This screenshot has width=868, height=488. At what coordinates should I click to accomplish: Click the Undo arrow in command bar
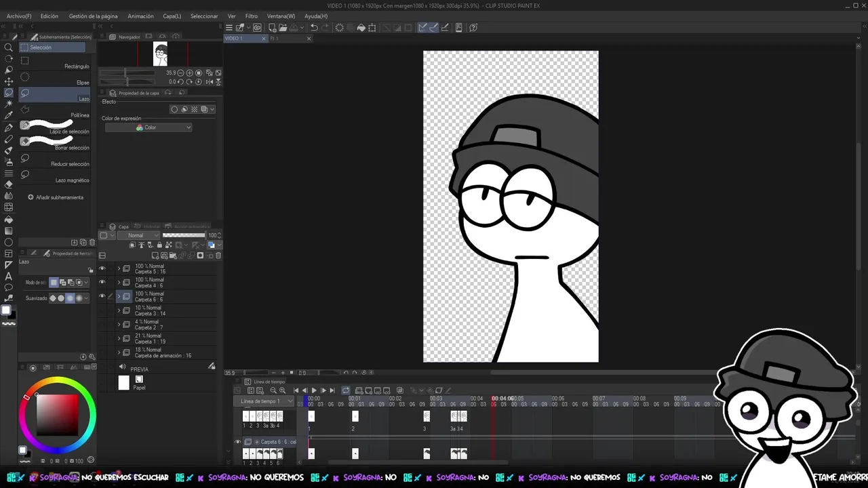[x=314, y=28]
